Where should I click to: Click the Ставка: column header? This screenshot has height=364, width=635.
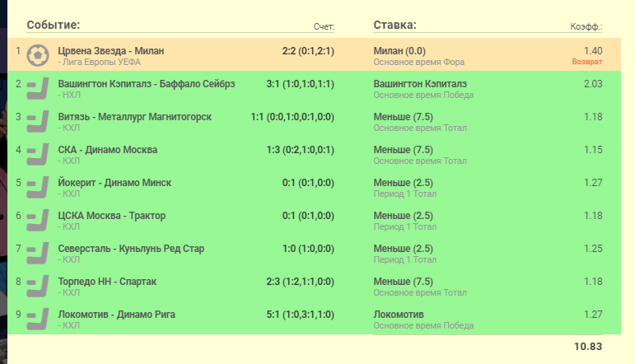coord(395,25)
